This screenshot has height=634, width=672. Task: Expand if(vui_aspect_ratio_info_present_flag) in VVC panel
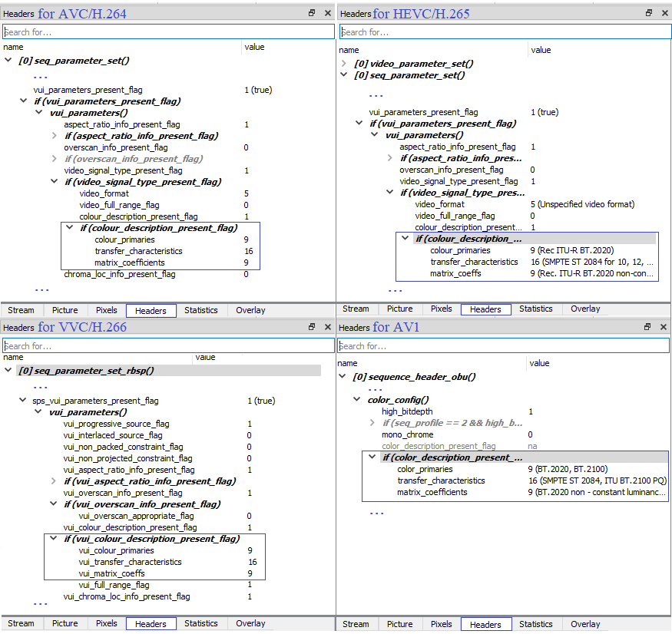point(53,481)
